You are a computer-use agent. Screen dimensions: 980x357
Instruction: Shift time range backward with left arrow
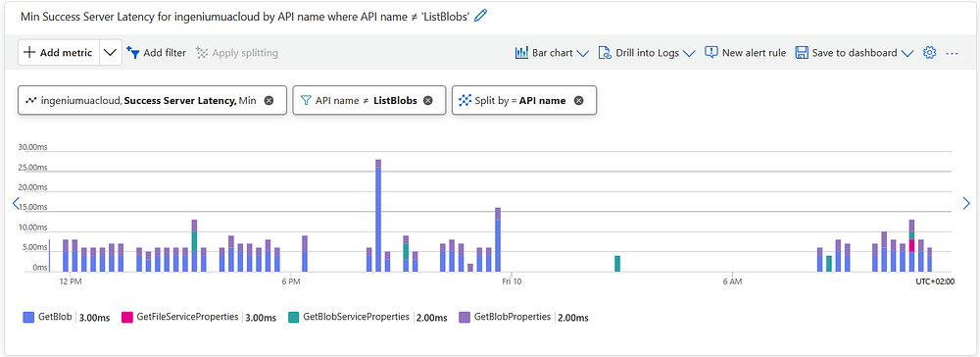click(17, 203)
